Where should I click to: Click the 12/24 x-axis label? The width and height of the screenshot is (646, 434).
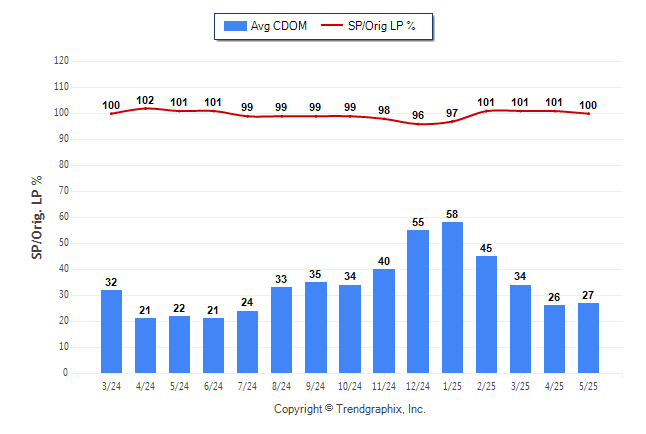(x=418, y=386)
